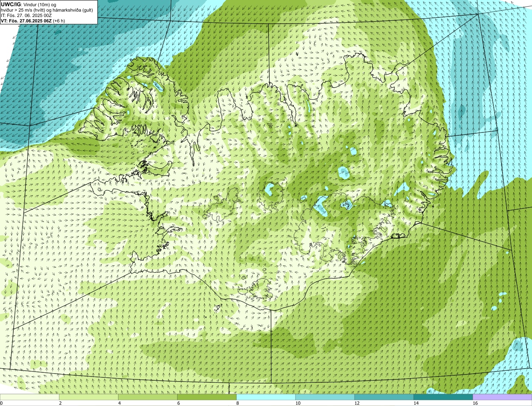Select the dark teal 14–16 m/s legend swatch
The width and height of the screenshot is (532, 406).
[443, 397]
